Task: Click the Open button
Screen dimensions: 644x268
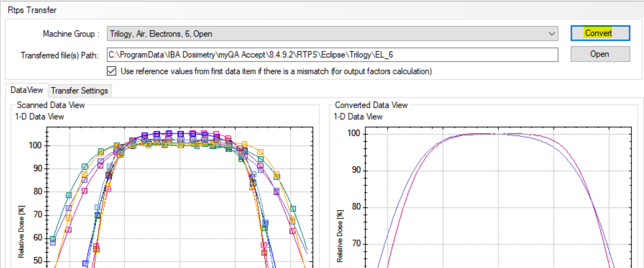Action: click(600, 54)
